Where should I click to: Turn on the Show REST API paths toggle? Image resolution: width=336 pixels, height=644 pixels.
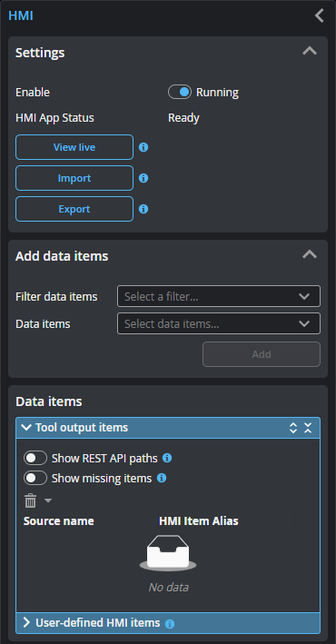(35, 458)
